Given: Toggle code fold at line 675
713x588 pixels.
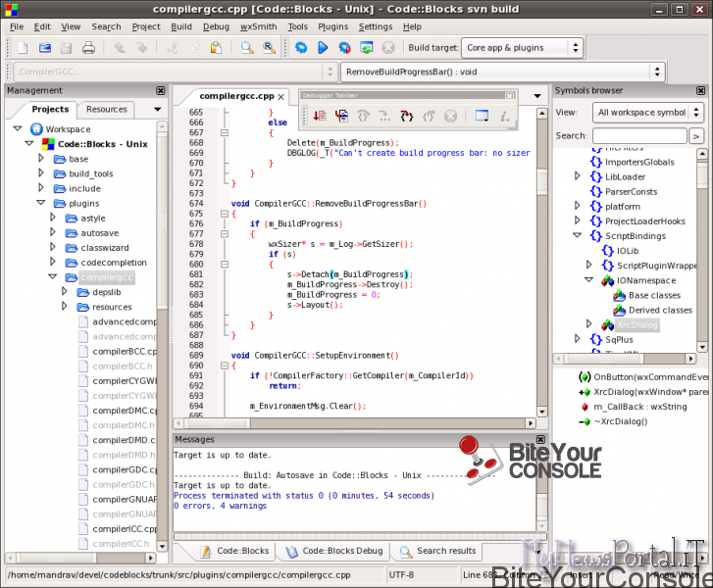Looking at the screenshot, I should [225, 214].
